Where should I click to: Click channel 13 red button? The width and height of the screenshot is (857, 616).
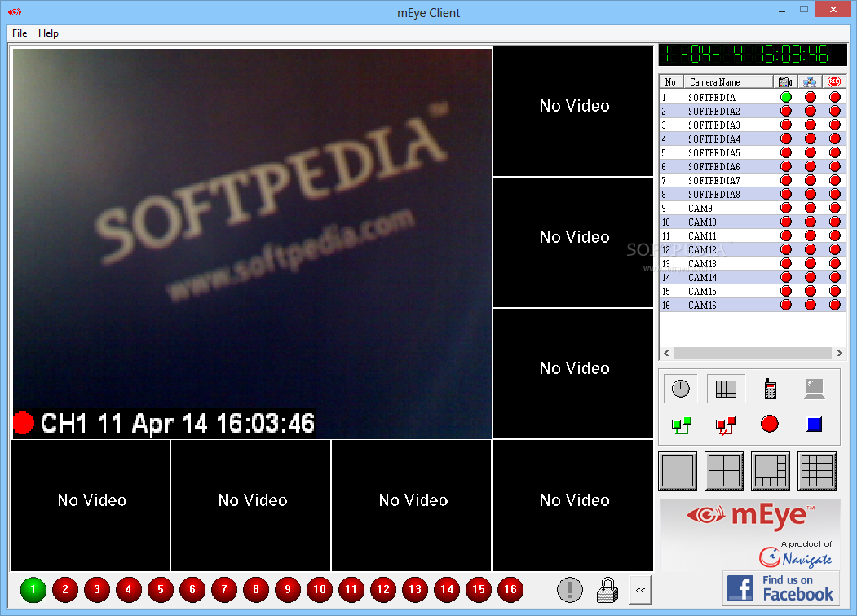[x=415, y=590]
